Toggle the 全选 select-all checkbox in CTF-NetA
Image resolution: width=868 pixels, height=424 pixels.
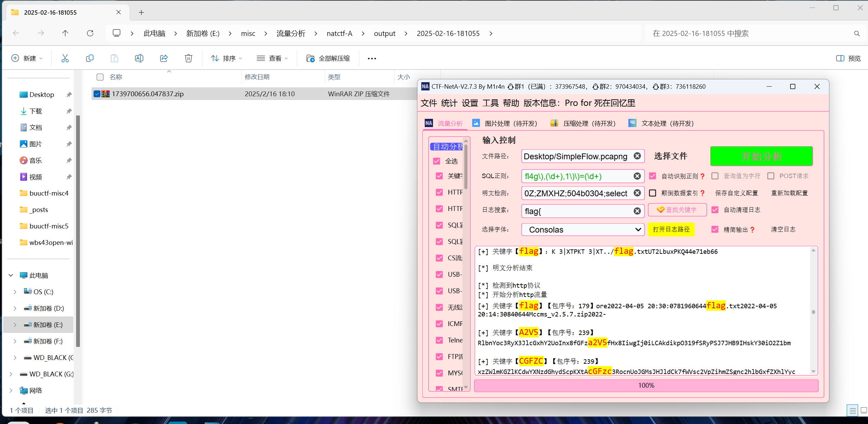click(x=436, y=161)
